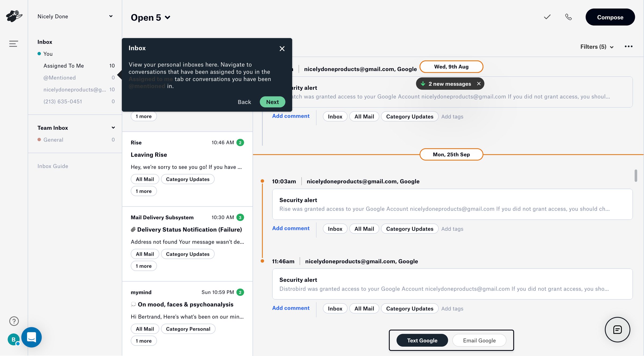Click Back in the Inbox tooltip
The height and width of the screenshot is (356, 644).
tap(244, 102)
